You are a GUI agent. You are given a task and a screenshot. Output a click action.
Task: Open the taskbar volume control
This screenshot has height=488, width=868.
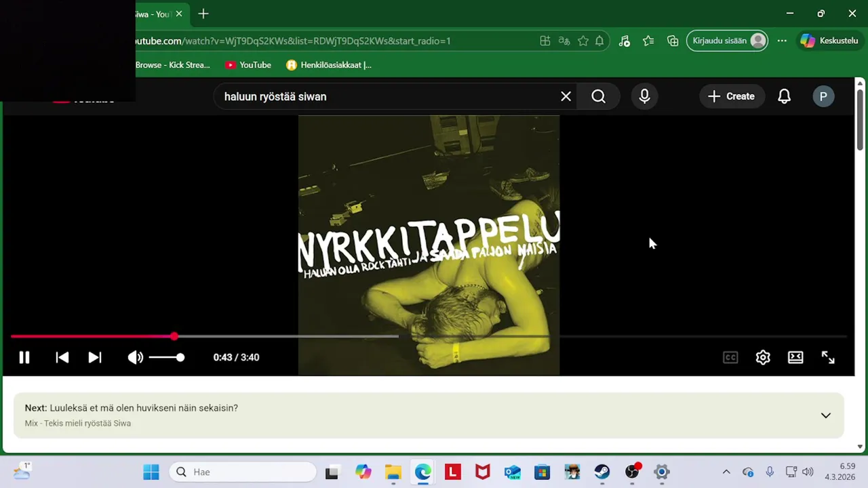point(807,472)
